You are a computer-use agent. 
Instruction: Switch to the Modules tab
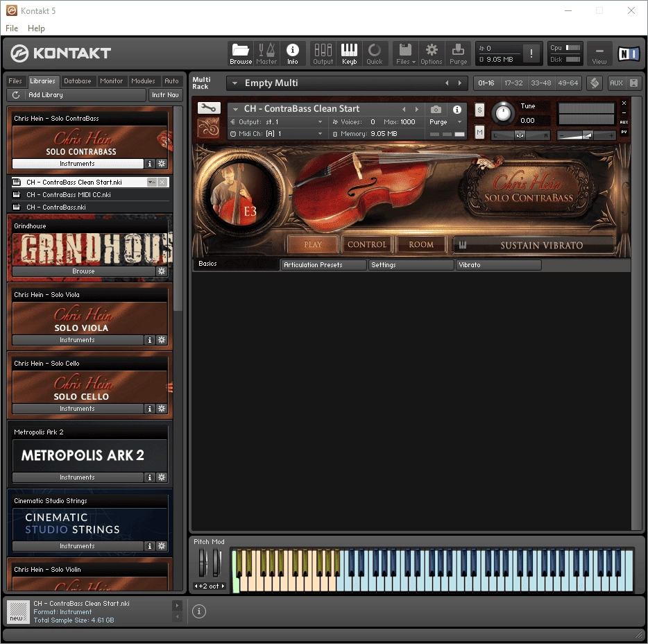[x=143, y=81]
